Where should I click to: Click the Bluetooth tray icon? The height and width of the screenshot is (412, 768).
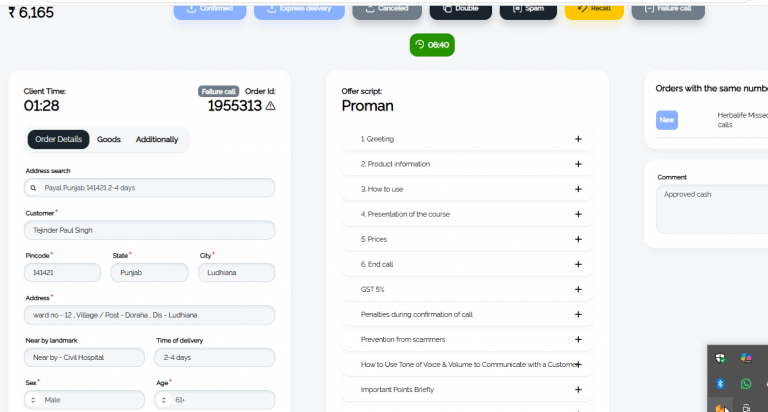tap(720, 384)
